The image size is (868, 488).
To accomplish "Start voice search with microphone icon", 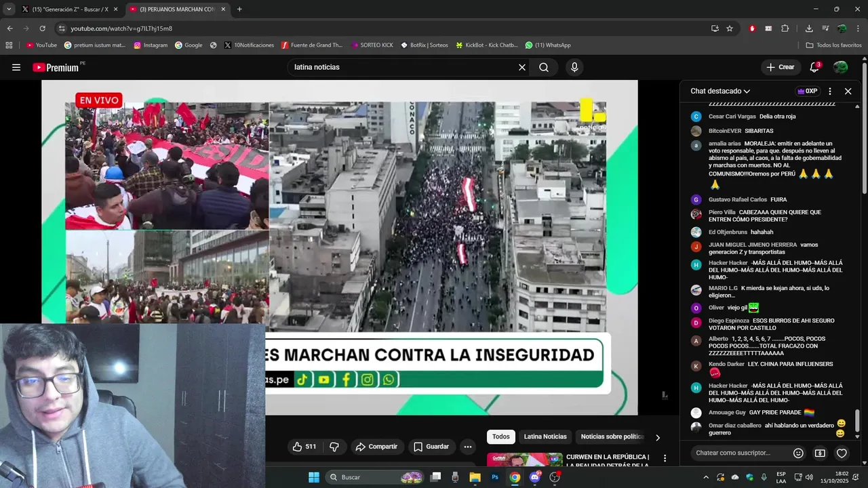I will 574,67.
